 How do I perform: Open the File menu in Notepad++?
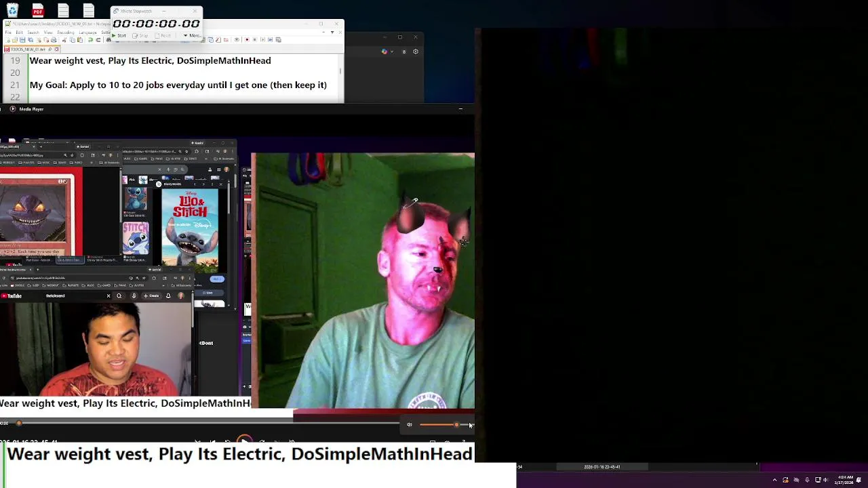coord(8,33)
